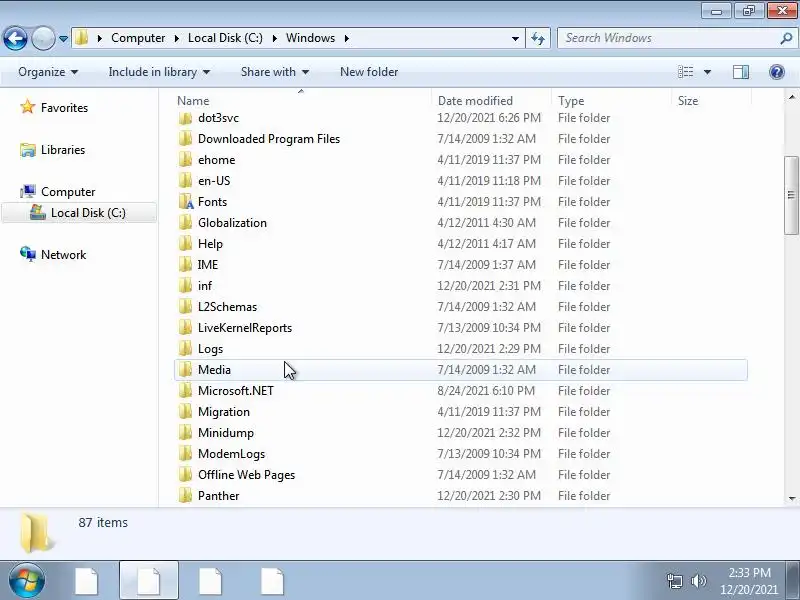This screenshot has width=800, height=600.
Task: Select the IME folder icon
Action: click(x=186, y=265)
